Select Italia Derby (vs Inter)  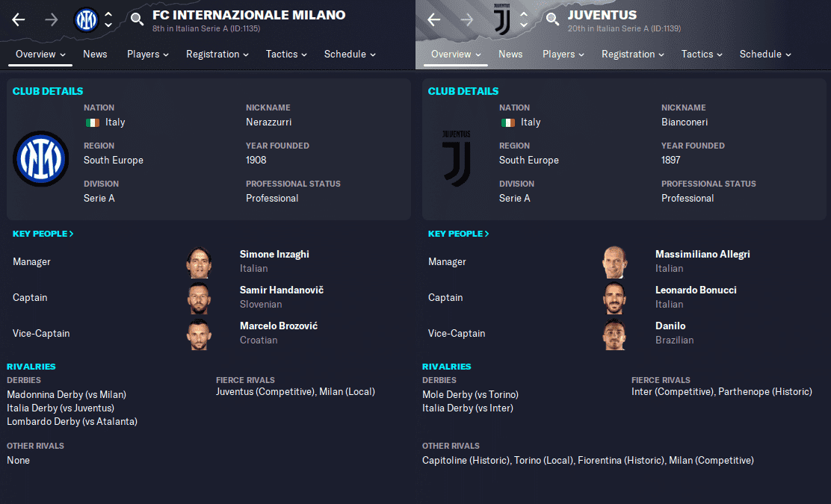468,408
